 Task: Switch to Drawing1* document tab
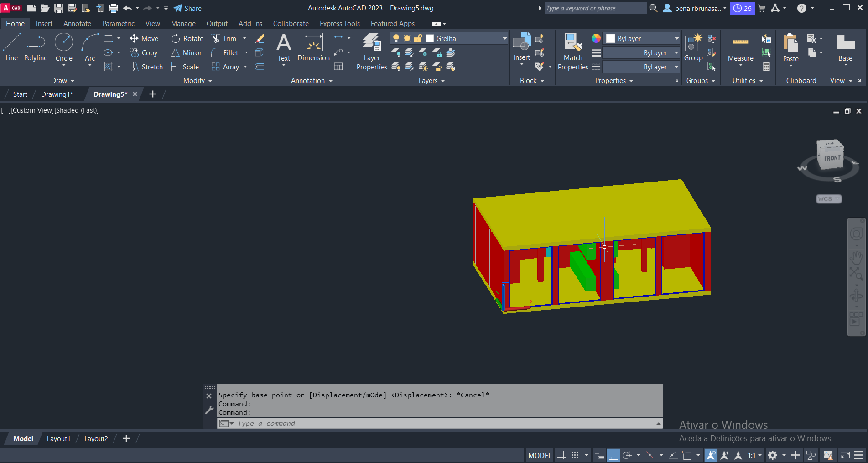point(57,94)
